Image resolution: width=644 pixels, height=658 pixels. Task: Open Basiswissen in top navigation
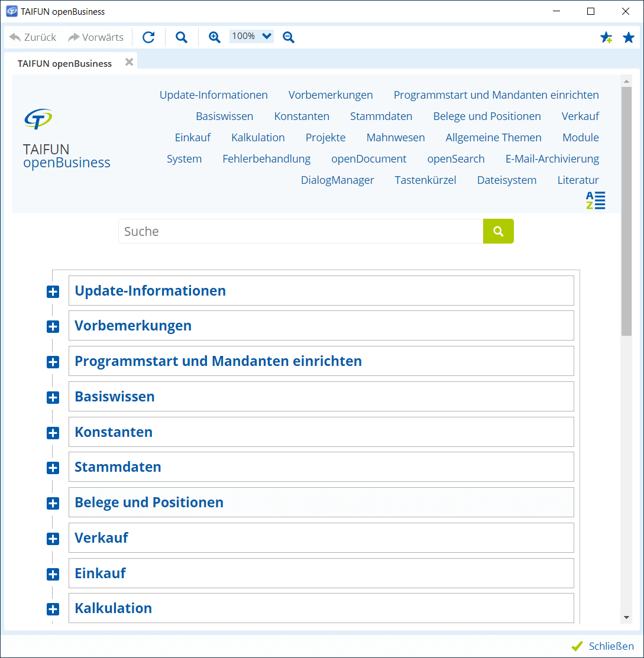(x=224, y=116)
